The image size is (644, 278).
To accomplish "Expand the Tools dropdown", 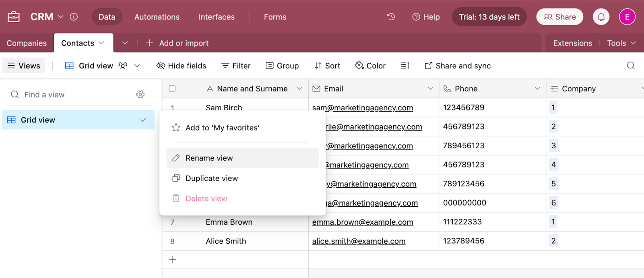I will click(621, 43).
